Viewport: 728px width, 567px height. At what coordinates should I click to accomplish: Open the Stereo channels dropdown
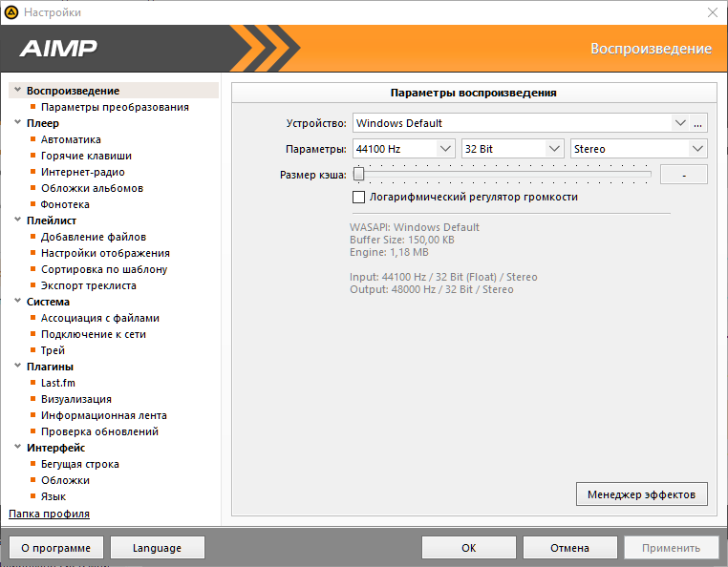pos(697,149)
